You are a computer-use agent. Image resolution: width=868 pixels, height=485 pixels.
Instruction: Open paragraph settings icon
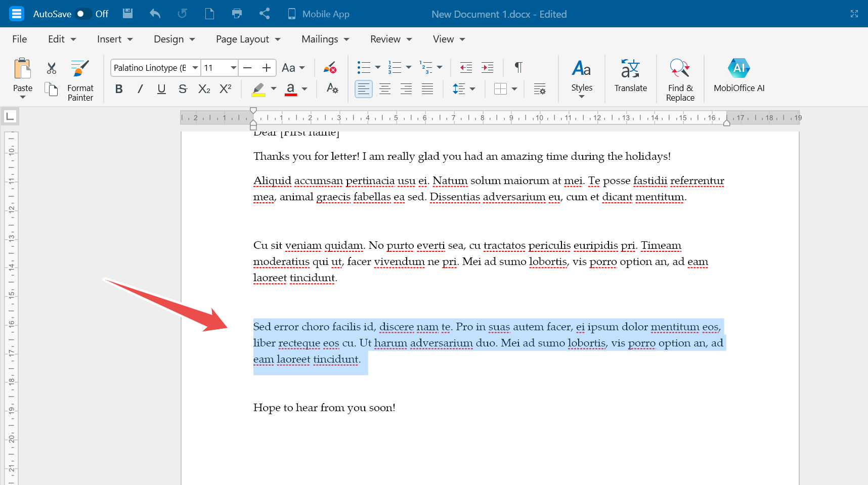[x=540, y=89]
